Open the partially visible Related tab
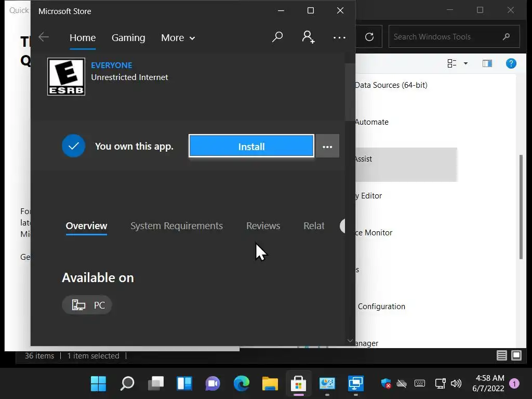The width and height of the screenshot is (532, 399). [x=314, y=226]
